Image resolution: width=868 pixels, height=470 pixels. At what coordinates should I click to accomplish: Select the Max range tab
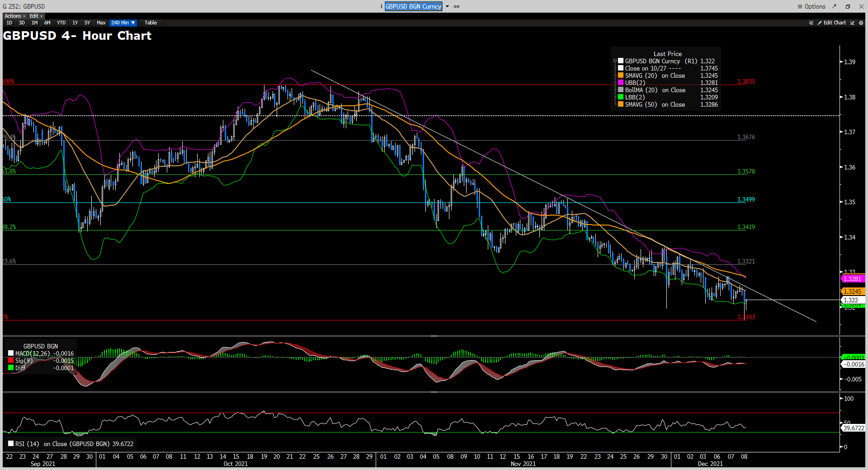click(101, 23)
